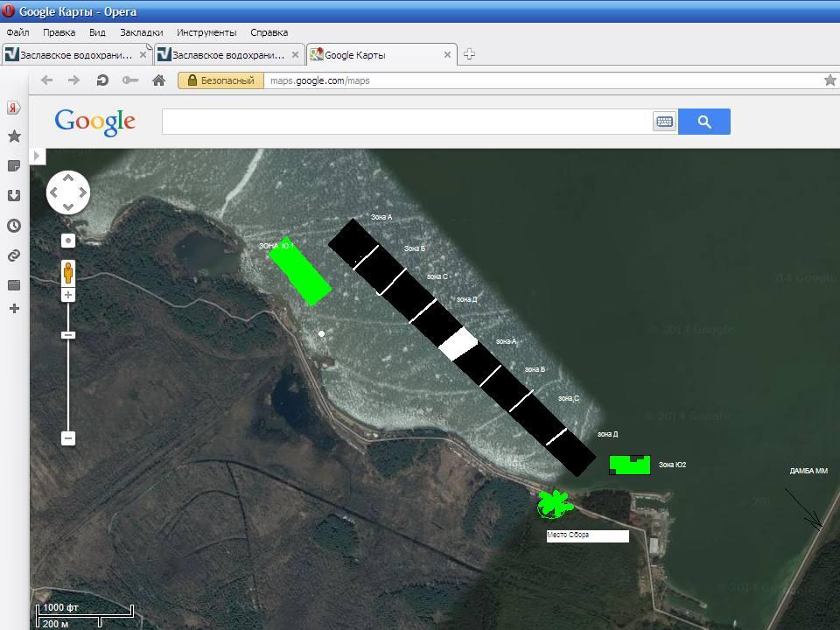Add a new panel with sidebar plus

(14, 308)
